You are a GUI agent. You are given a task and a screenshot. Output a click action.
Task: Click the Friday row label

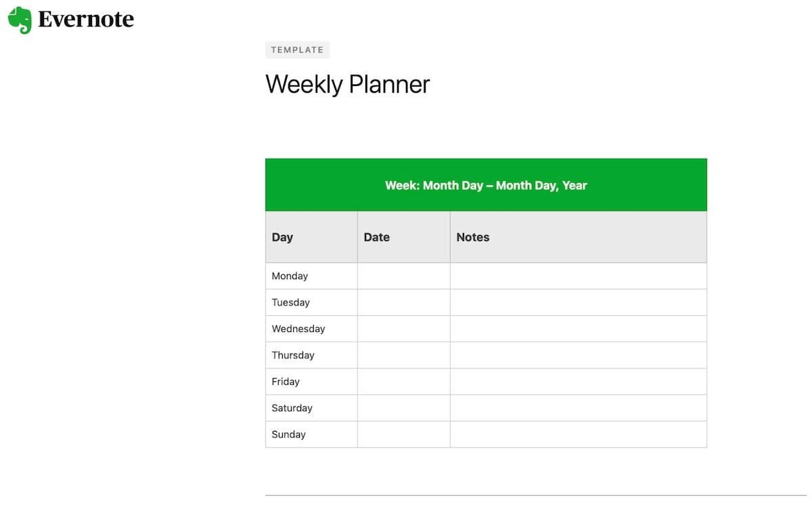[286, 381]
